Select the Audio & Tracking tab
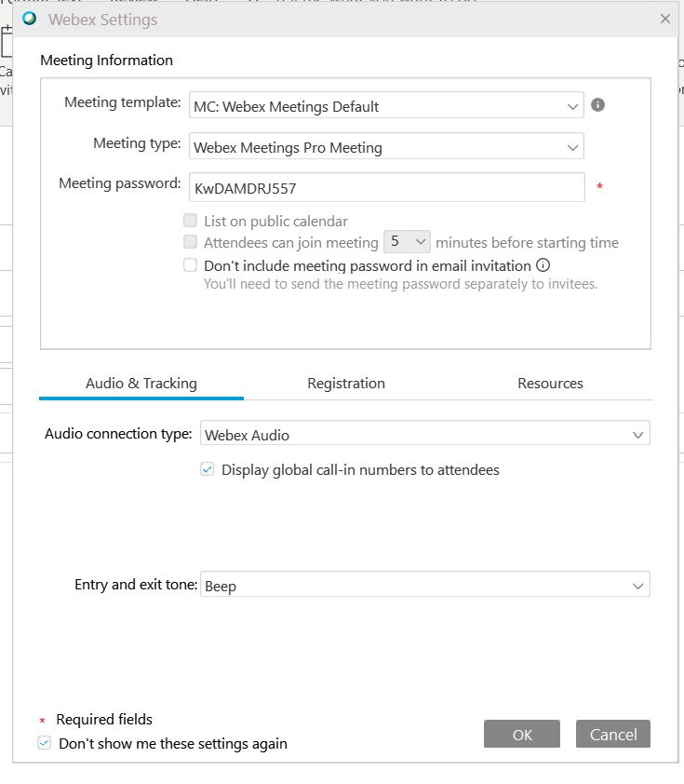 pos(141,384)
